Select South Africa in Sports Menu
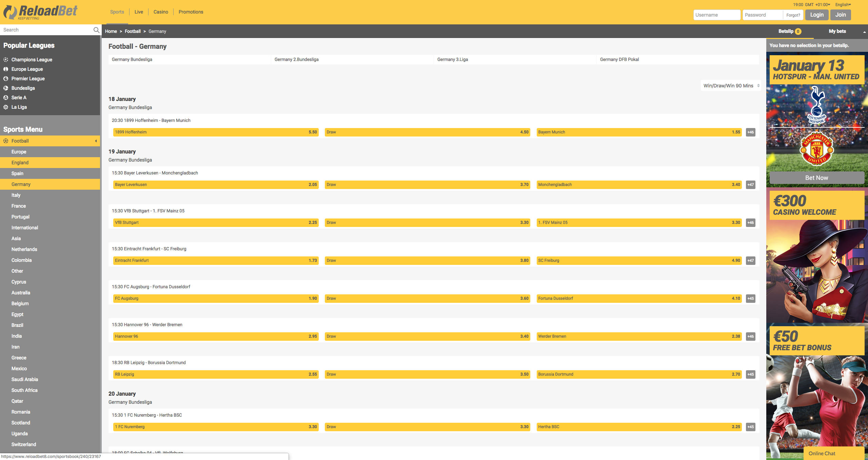868x460 pixels. 50,390
